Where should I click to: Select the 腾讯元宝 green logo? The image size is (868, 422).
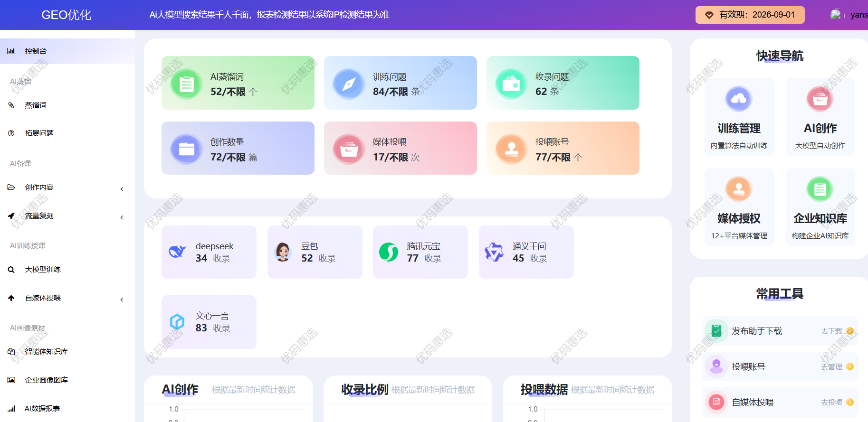click(x=389, y=252)
